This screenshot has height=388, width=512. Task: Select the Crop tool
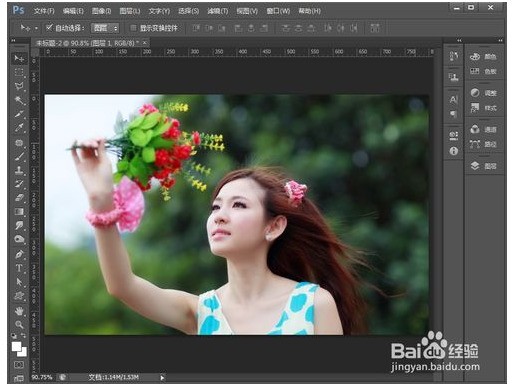(19, 114)
